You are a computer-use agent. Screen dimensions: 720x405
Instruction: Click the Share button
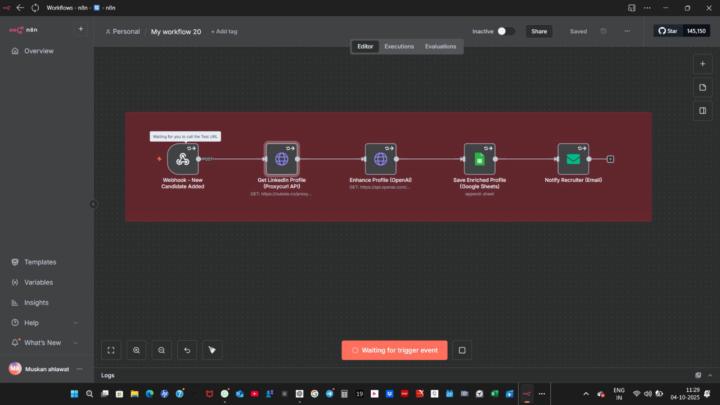pyautogui.click(x=539, y=31)
